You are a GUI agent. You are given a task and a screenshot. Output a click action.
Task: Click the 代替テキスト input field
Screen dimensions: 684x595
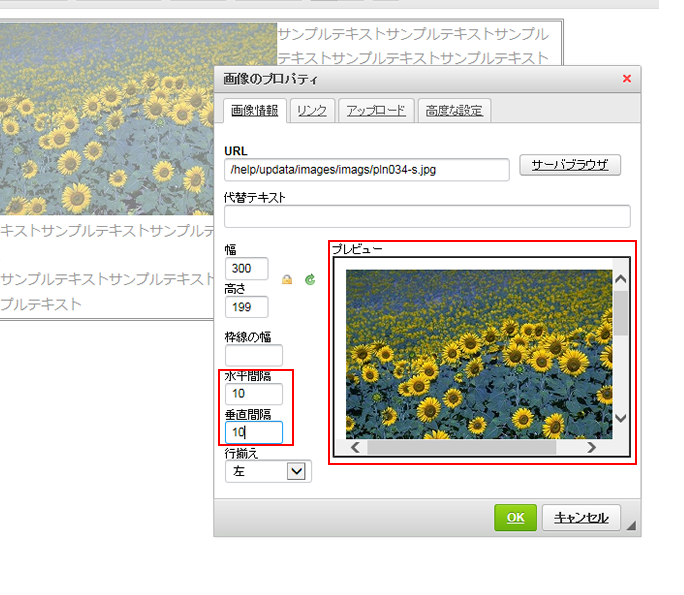[x=427, y=217]
